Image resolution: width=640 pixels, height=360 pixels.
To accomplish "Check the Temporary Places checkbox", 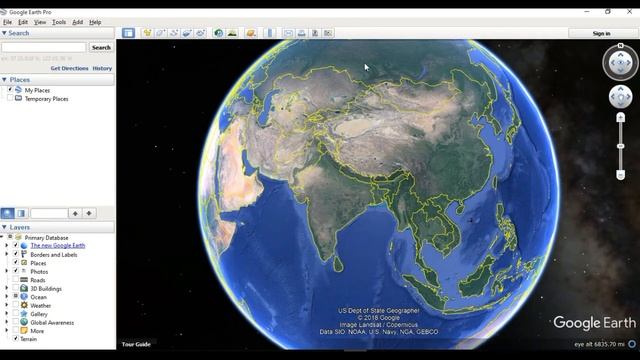I will point(10,98).
